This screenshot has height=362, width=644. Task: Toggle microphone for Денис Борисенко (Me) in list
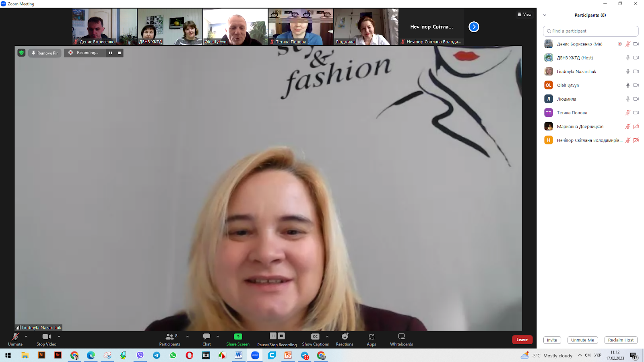pyautogui.click(x=627, y=44)
